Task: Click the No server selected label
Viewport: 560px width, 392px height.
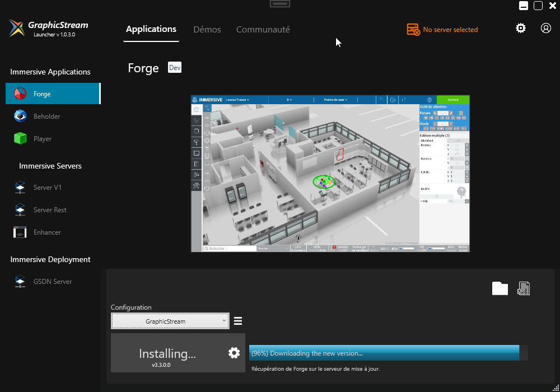Action: pos(450,30)
